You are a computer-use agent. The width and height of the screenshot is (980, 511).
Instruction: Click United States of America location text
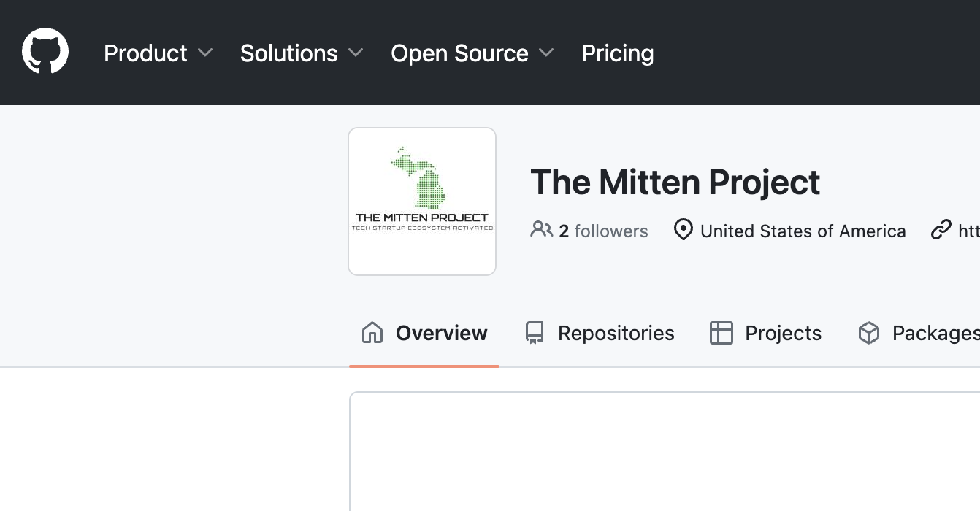pyautogui.click(x=803, y=231)
